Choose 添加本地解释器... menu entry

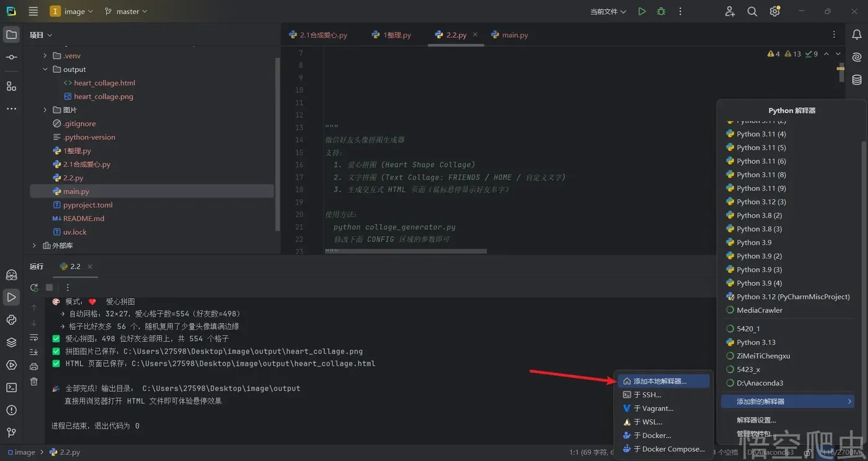click(664, 381)
